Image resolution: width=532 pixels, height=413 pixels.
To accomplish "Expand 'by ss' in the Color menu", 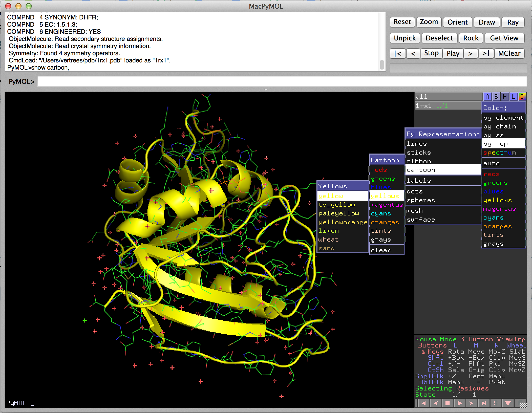I will coord(503,135).
